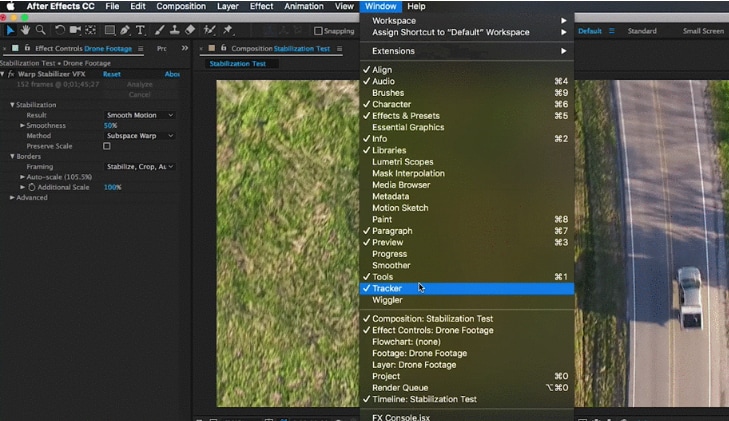Check the Preserve Scale checkbox
This screenshot has height=421, width=729.
click(x=107, y=146)
